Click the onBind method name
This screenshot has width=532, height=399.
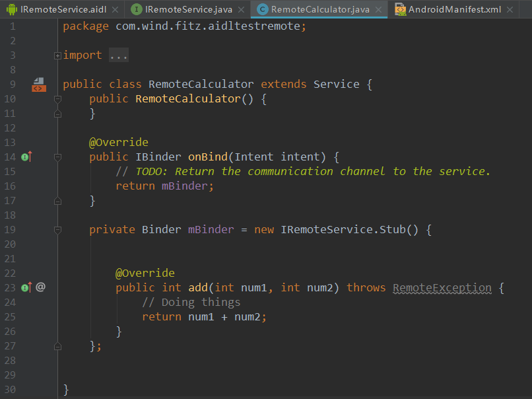coord(208,157)
